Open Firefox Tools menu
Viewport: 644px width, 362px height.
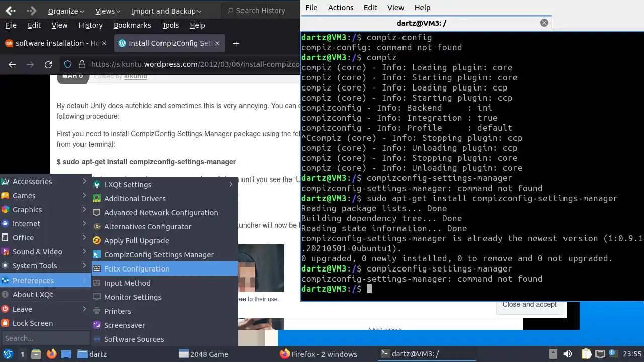click(171, 25)
